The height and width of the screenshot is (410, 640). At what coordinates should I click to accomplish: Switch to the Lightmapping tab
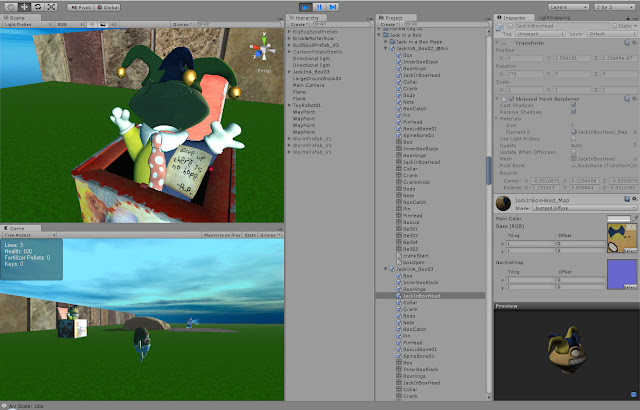(x=553, y=18)
